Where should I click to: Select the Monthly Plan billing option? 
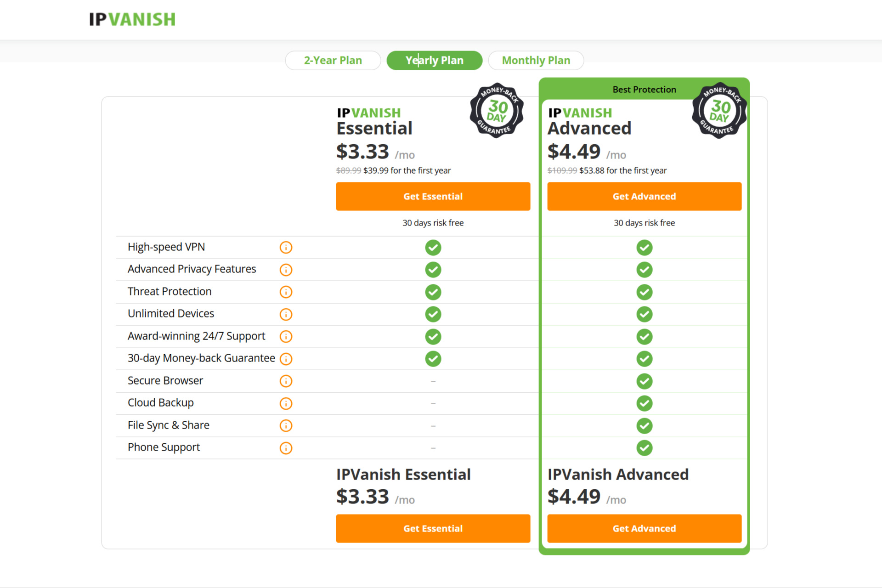[x=535, y=60]
